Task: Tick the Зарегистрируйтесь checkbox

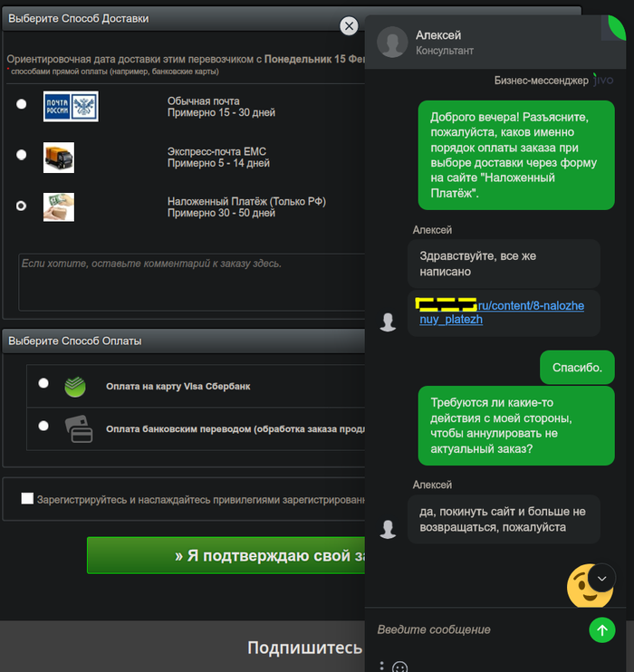Action: pyautogui.click(x=27, y=498)
